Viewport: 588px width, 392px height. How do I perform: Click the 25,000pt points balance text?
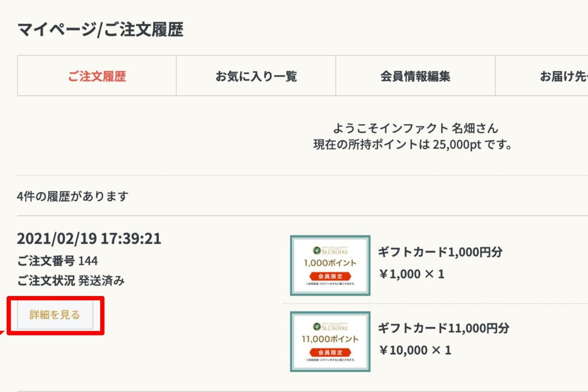coord(456,145)
